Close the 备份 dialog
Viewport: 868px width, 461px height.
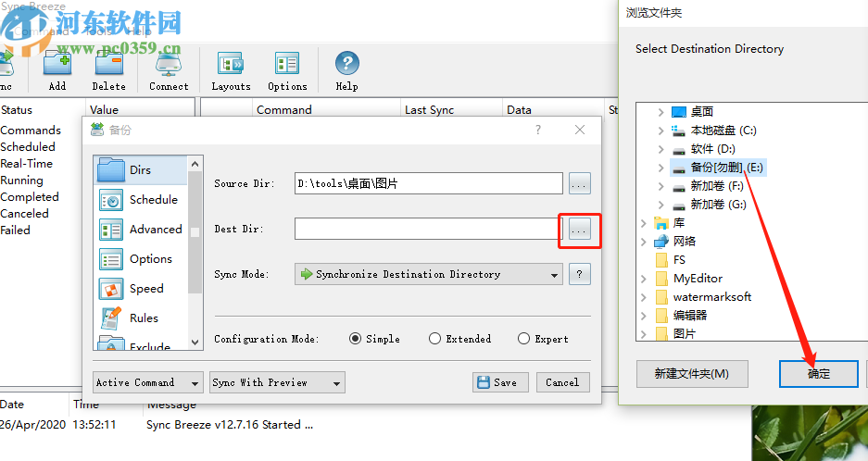point(580,130)
